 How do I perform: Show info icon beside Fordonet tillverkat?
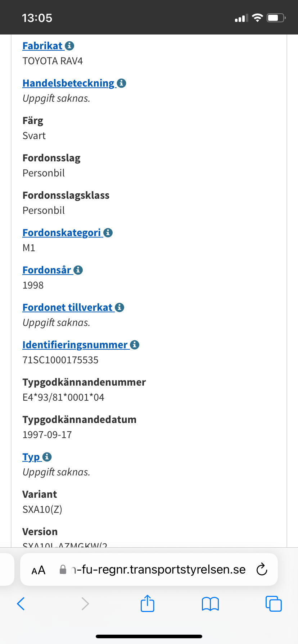click(x=119, y=308)
